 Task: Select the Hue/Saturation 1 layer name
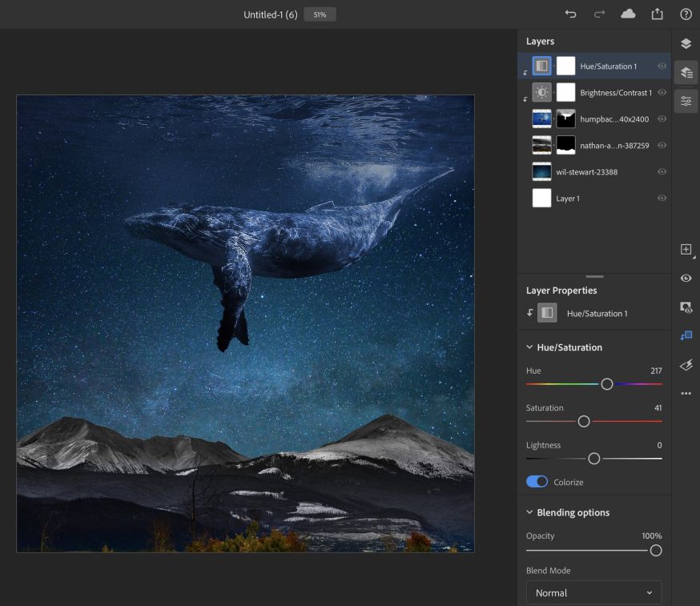tap(608, 66)
